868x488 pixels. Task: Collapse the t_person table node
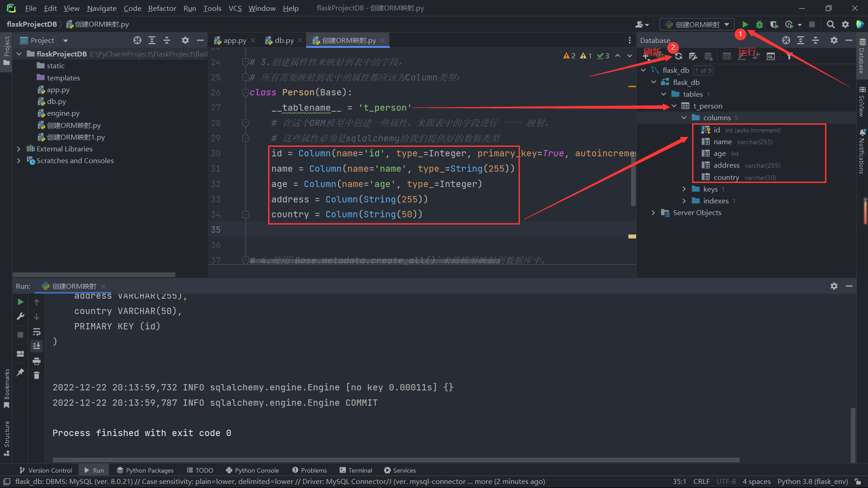point(674,106)
